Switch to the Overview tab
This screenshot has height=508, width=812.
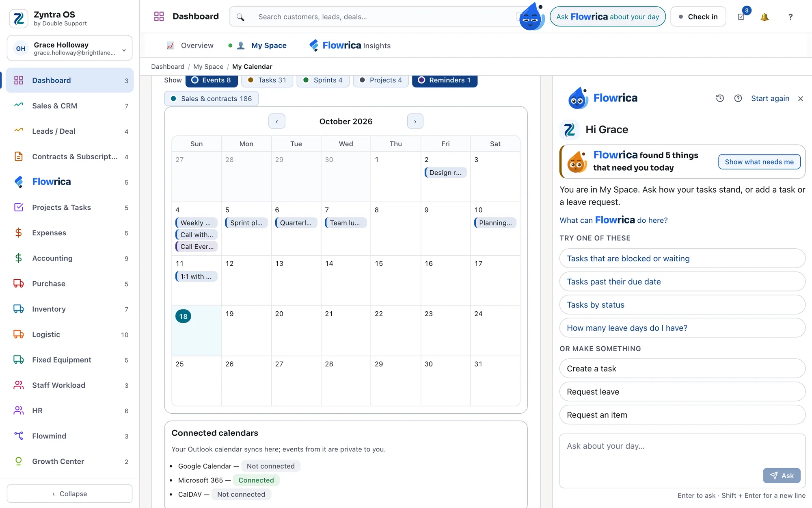pyautogui.click(x=190, y=46)
